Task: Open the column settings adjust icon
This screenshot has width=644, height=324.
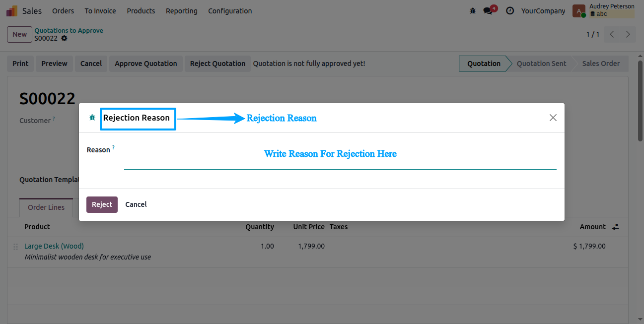Action: (x=615, y=227)
